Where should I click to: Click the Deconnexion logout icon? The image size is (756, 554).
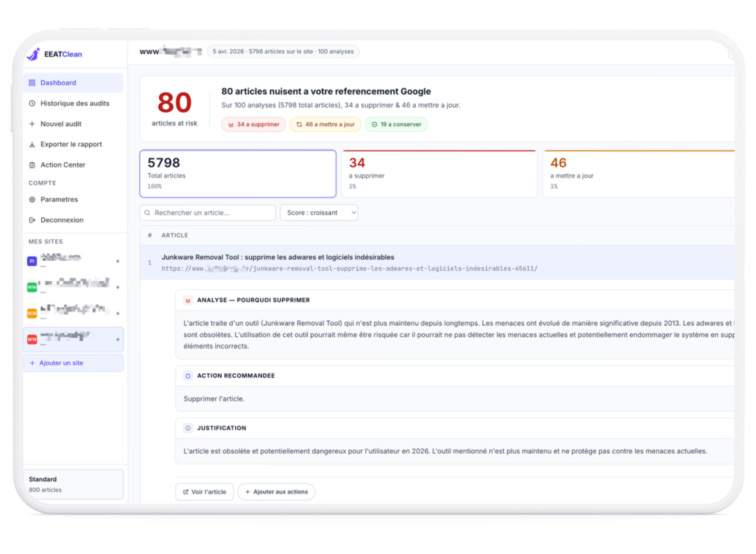[32, 220]
